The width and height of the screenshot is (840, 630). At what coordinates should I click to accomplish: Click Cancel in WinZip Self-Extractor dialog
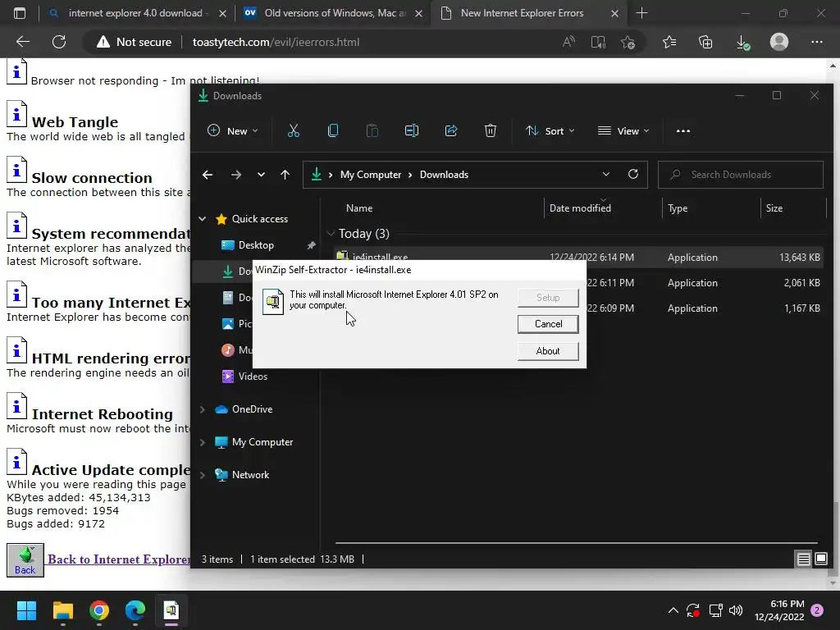[x=548, y=324]
